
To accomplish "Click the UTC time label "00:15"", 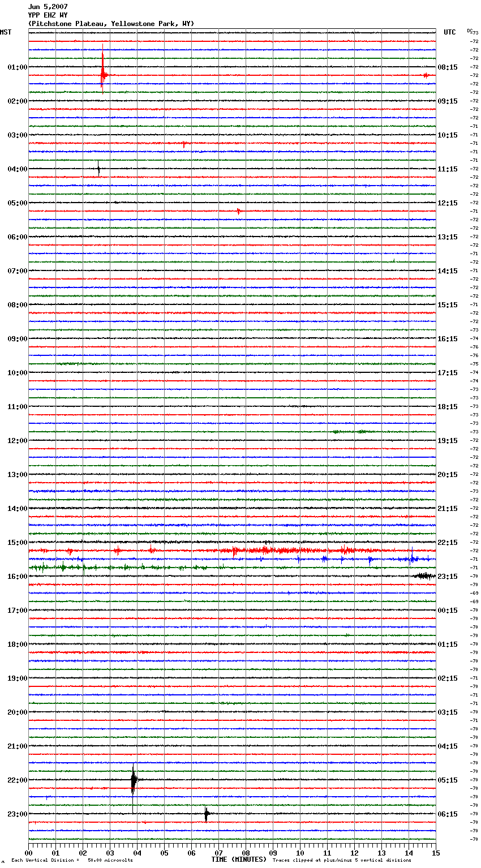I will point(448,610).
